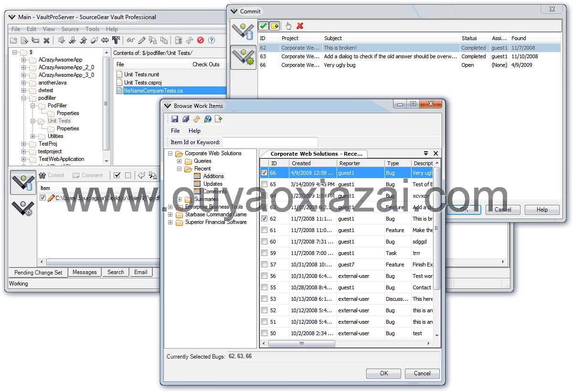
Task: Click the help question icon in Browse Work Items
Action: [208, 119]
